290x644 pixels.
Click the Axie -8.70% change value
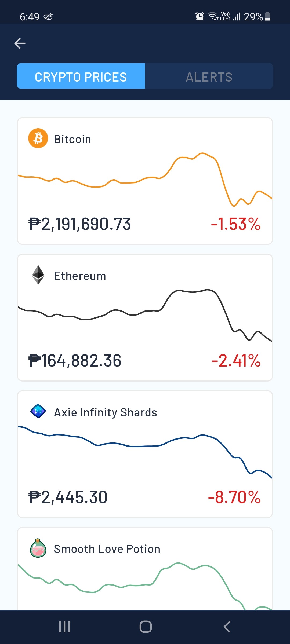[x=234, y=497]
